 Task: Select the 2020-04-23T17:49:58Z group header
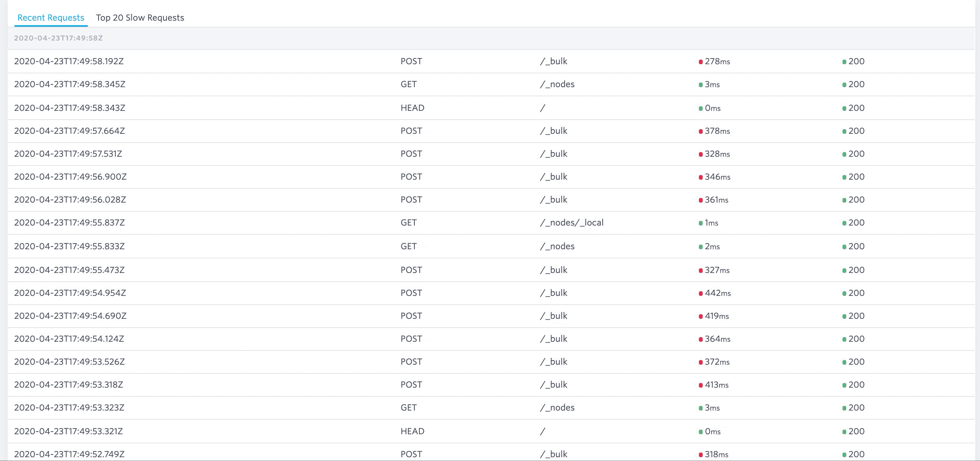(58, 38)
